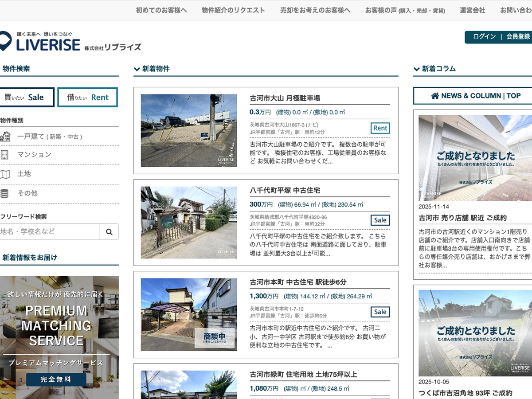532x399 pixels.
Task: Click the house icon for 一戸建て
Action: click(5, 137)
